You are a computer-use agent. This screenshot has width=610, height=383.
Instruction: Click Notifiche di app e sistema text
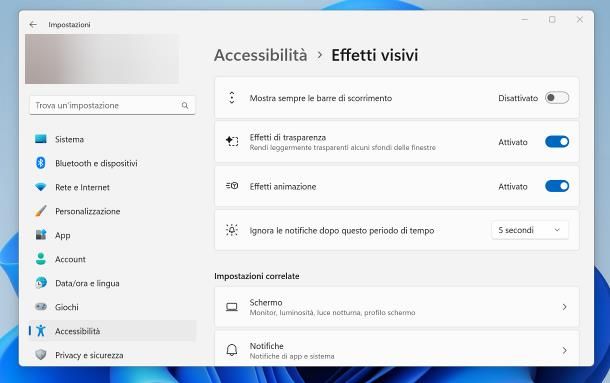[292, 356]
